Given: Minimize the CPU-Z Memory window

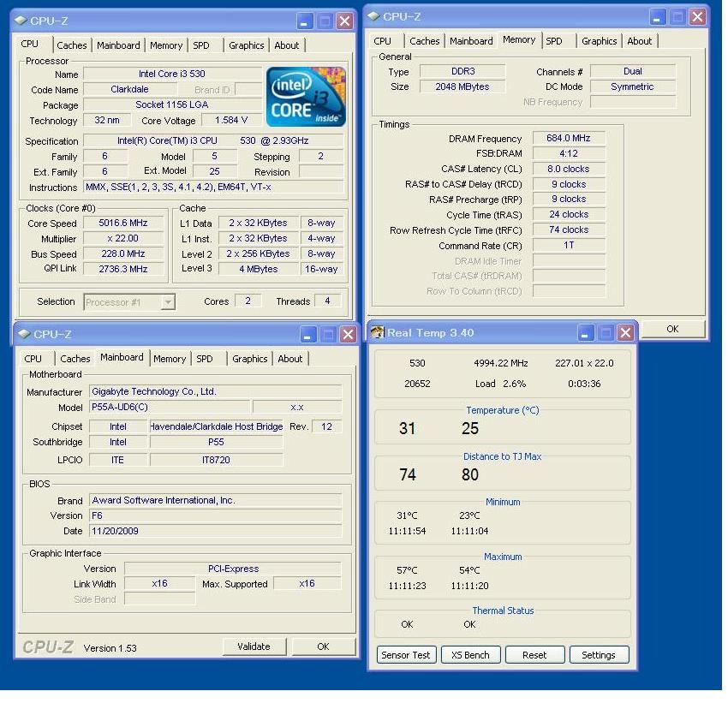Looking at the screenshot, I should [x=658, y=16].
